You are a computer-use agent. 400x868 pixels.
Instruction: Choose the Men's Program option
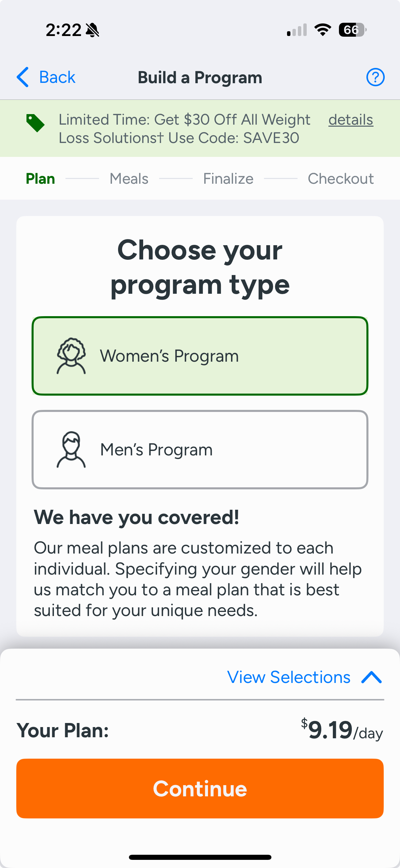click(200, 450)
